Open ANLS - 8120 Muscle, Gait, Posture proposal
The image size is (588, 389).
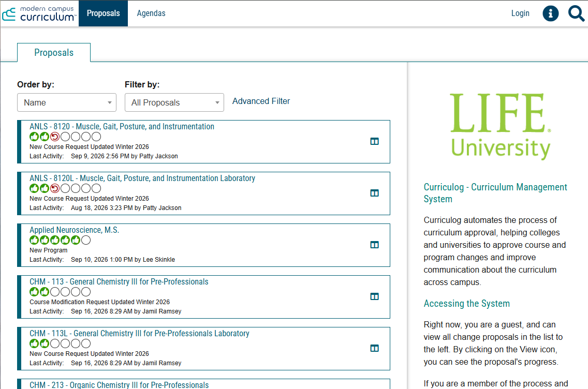(x=122, y=127)
